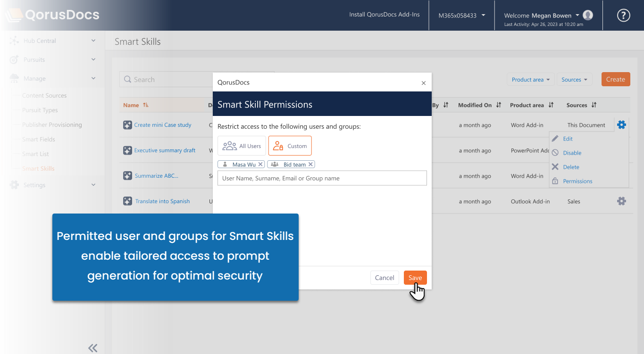Expand Pursuits menu
The width and height of the screenshot is (644, 354).
pos(93,59)
